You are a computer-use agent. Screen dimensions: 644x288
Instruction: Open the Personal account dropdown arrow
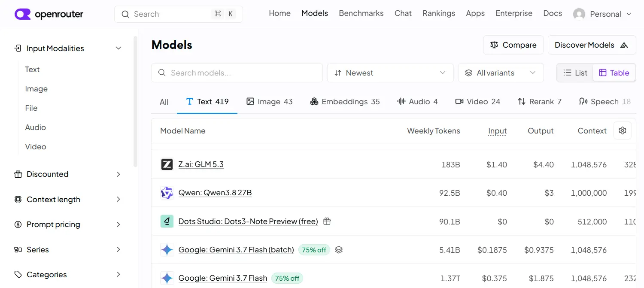coord(629,14)
